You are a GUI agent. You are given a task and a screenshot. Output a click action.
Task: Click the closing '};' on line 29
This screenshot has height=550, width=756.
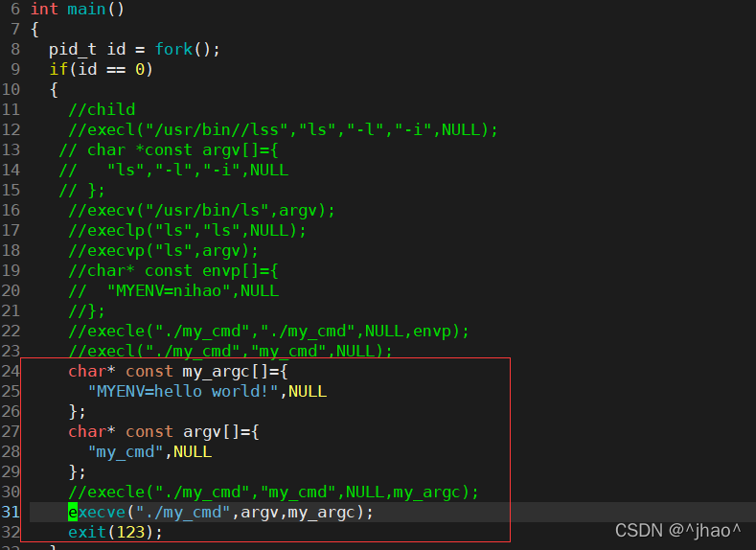click(x=78, y=472)
